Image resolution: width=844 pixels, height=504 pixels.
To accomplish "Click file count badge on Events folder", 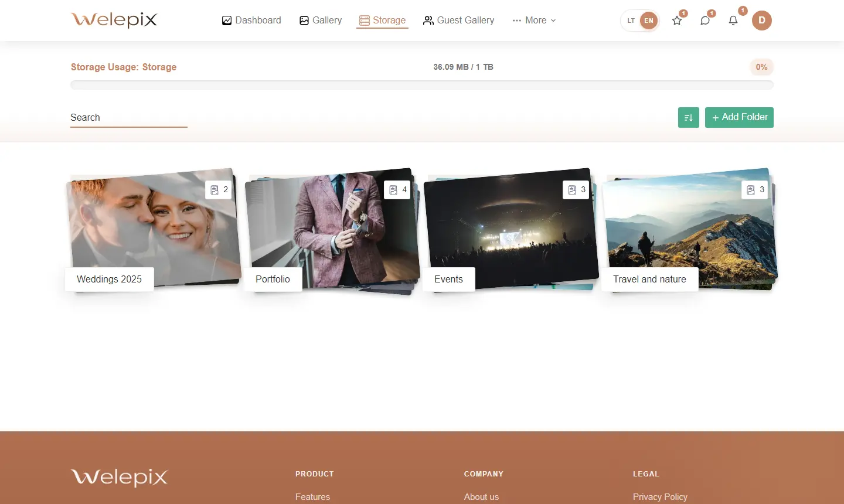I will pyautogui.click(x=576, y=190).
